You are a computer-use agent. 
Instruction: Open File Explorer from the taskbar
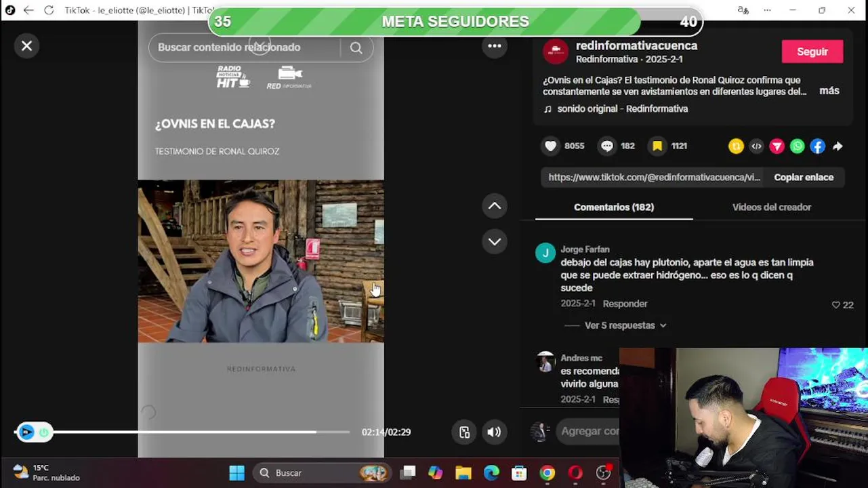click(463, 473)
